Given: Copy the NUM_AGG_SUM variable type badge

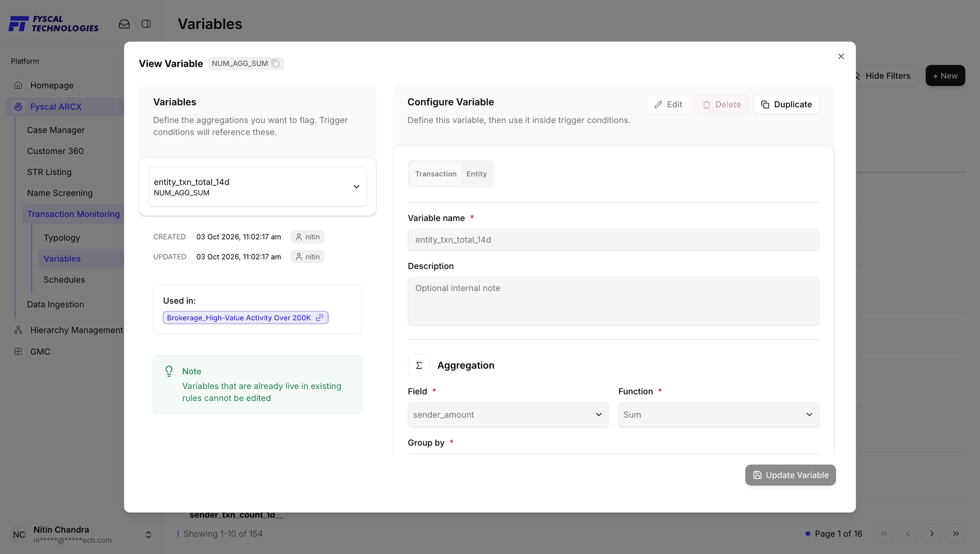Looking at the screenshot, I should 276,63.
